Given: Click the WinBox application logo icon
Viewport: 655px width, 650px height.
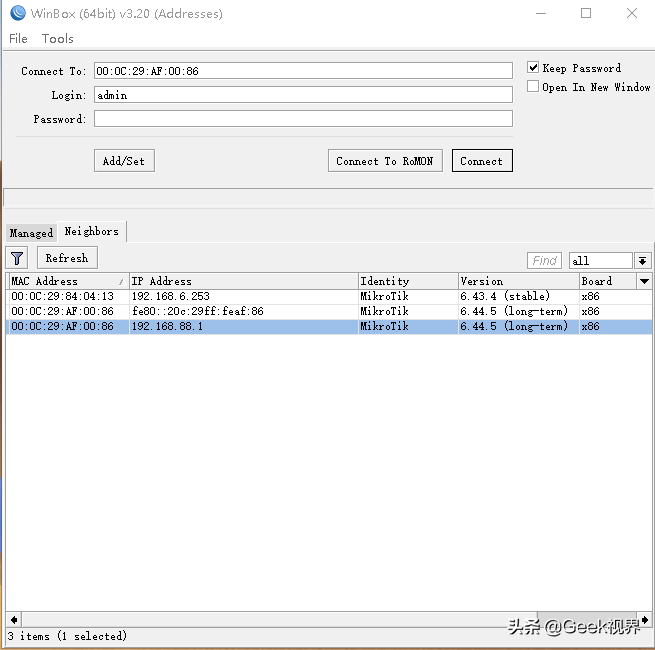Looking at the screenshot, I should pos(18,13).
